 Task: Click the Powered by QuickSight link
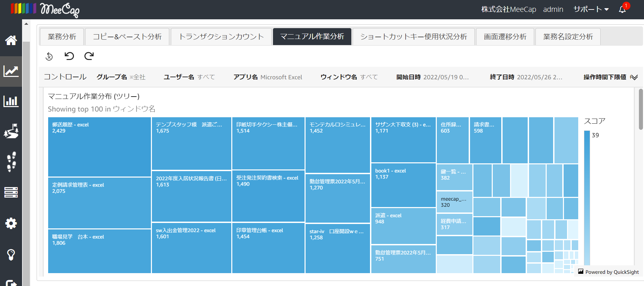click(608, 272)
